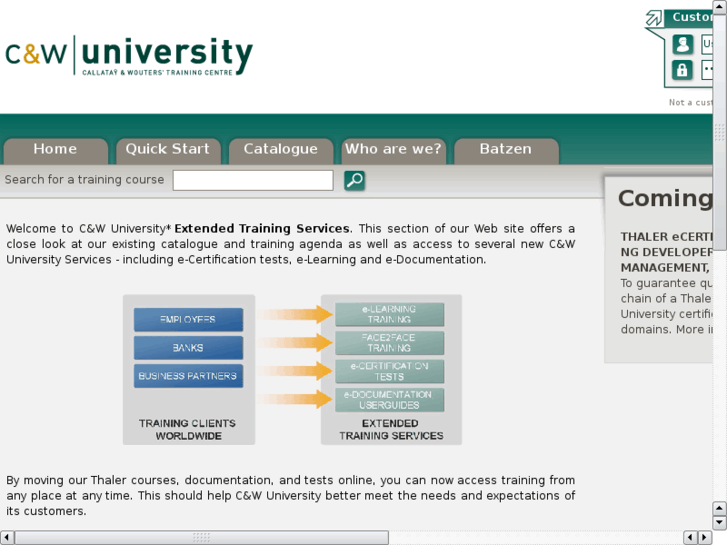
Task: Click the magnifier search button
Action: tap(355, 180)
